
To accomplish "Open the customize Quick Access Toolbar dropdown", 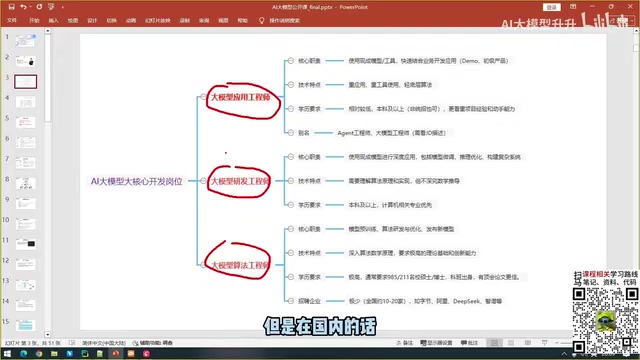I will point(62,7).
